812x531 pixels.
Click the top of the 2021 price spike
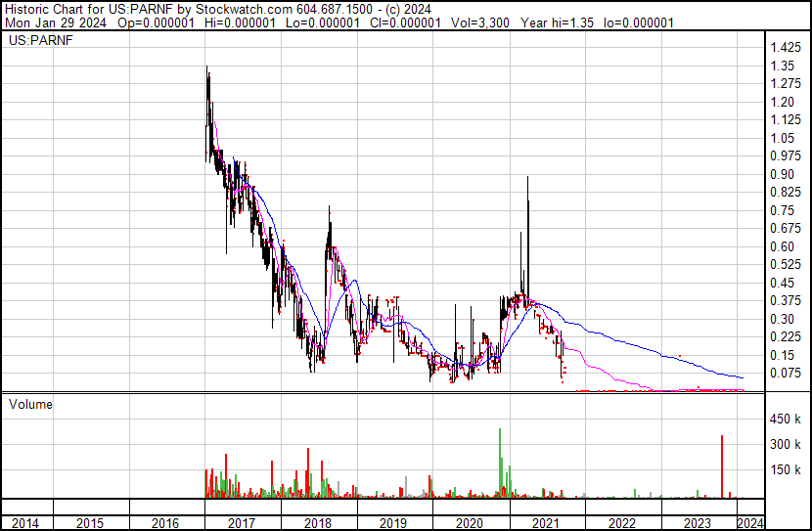click(528, 179)
